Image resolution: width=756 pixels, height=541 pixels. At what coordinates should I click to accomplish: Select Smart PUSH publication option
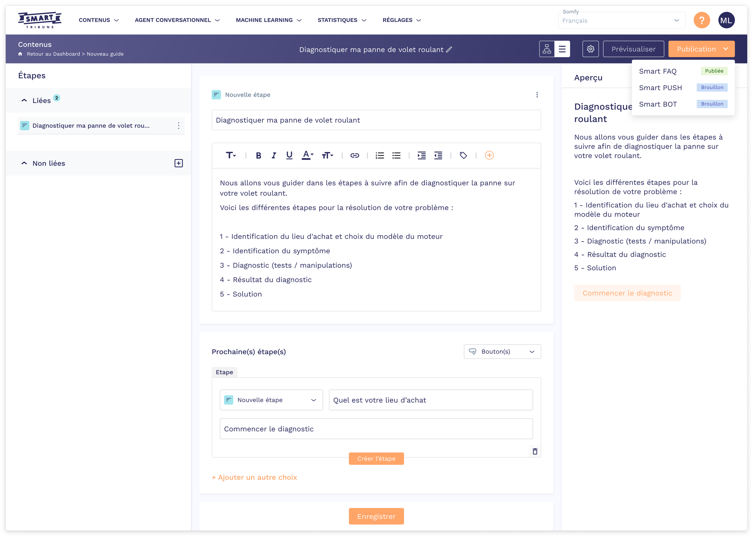tap(660, 88)
